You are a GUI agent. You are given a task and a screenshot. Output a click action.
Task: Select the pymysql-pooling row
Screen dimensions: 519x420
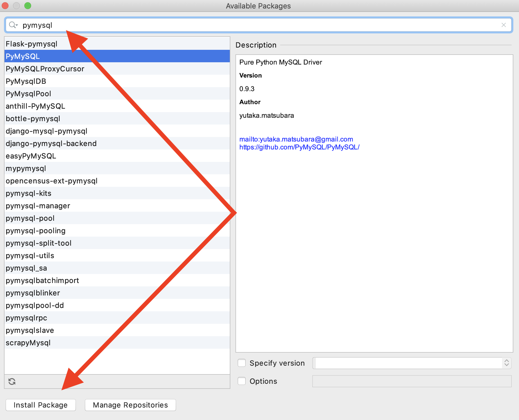[x=117, y=230]
